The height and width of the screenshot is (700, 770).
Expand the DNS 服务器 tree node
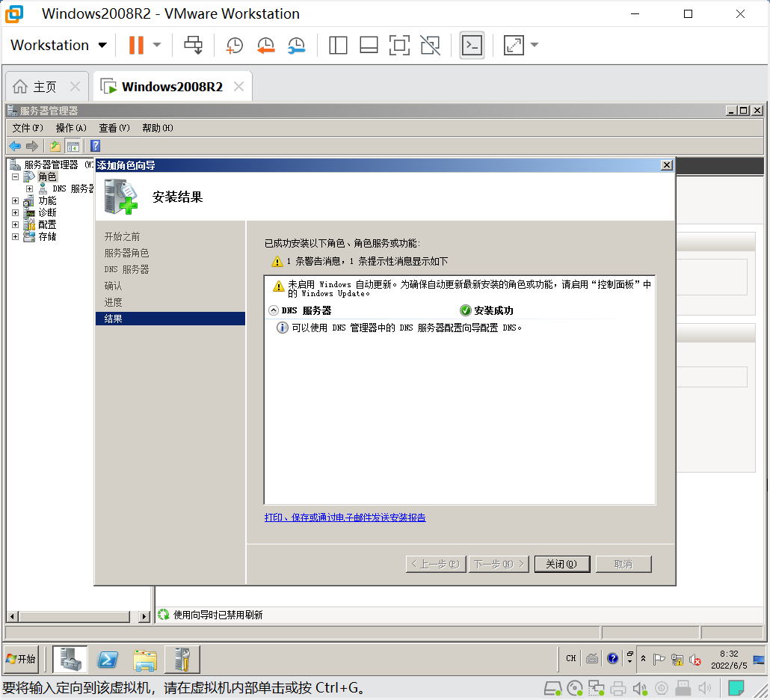click(29, 188)
